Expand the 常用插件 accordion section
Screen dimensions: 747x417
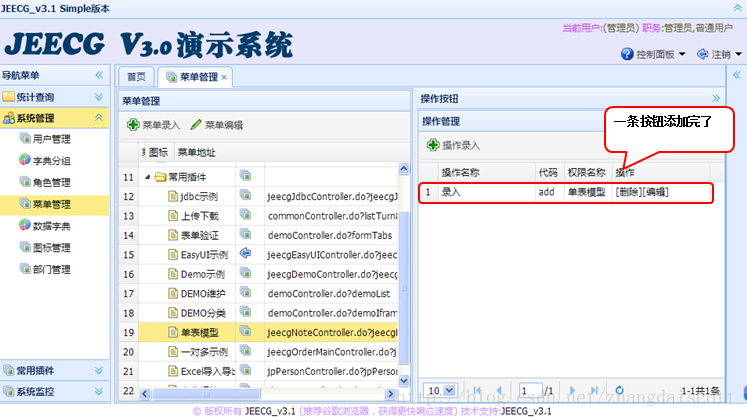pos(99,370)
